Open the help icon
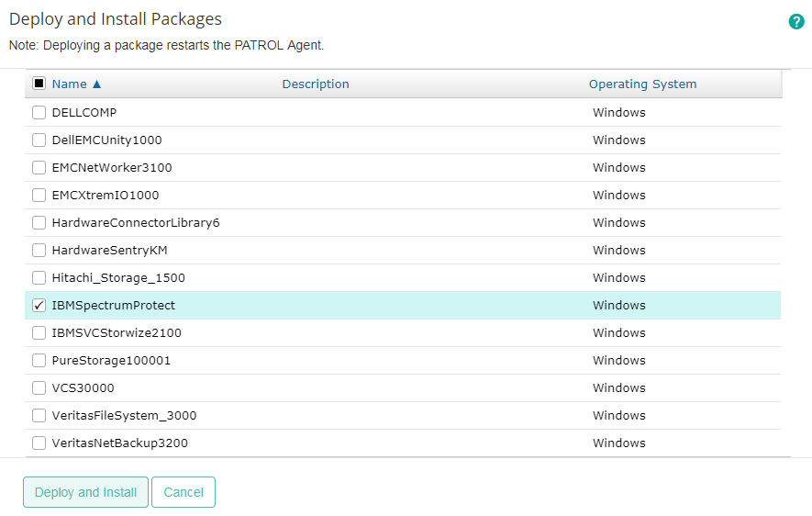 point(796,22)
